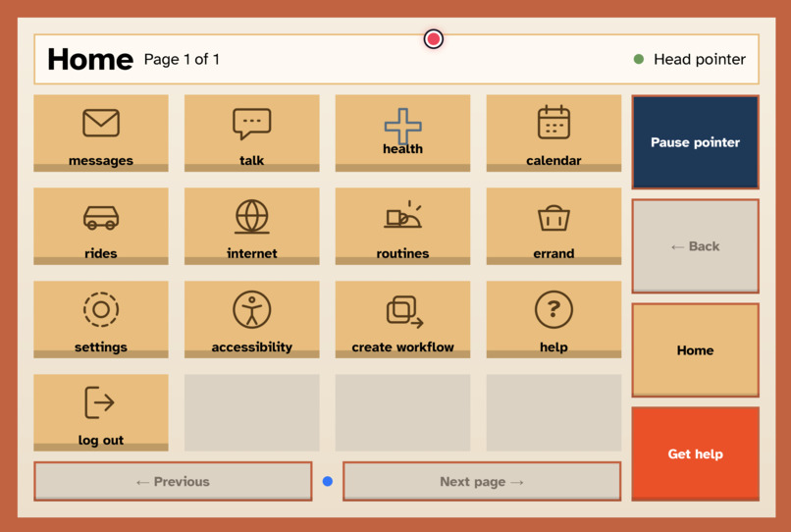Open the accessibility tile

(x=252, y=320)
